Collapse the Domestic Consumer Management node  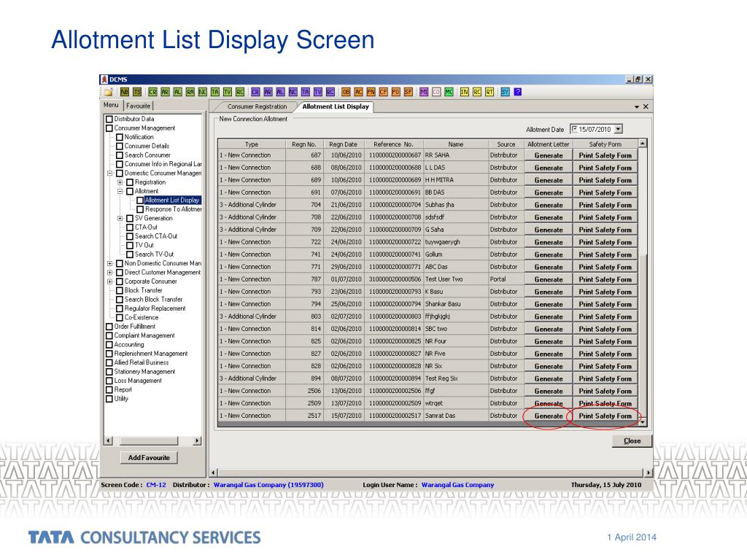coord(109,174)
